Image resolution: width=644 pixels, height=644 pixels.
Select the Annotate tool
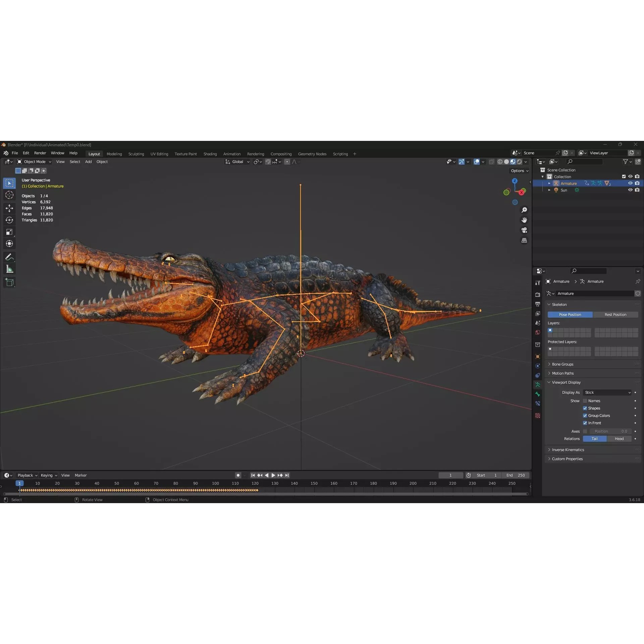(9, 257)
